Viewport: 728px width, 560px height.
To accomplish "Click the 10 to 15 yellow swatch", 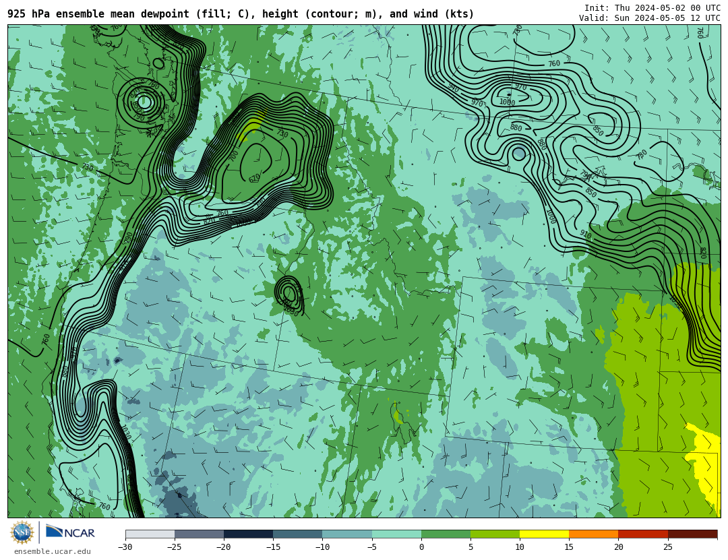I will tap(545, 534).
